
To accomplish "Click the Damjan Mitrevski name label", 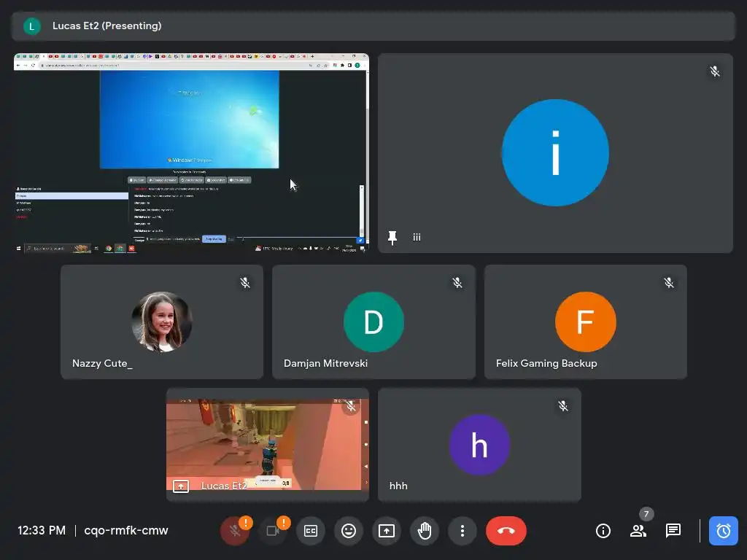I will 326,363.
